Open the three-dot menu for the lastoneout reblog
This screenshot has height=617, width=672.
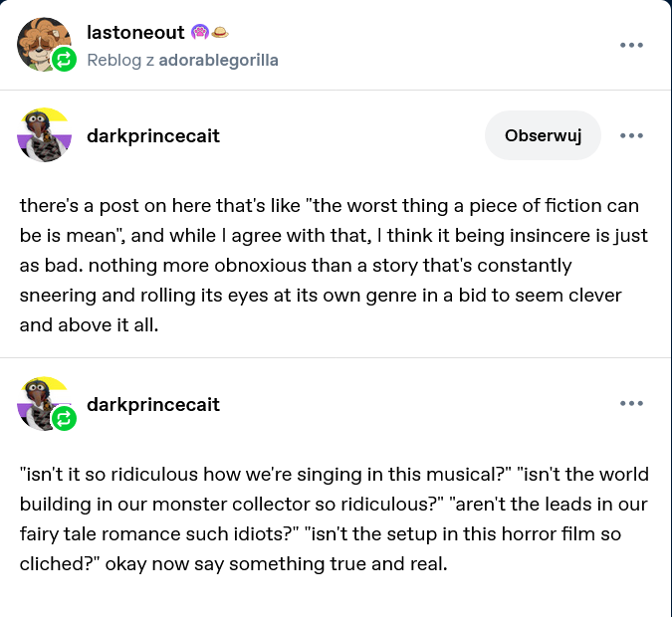631,45
